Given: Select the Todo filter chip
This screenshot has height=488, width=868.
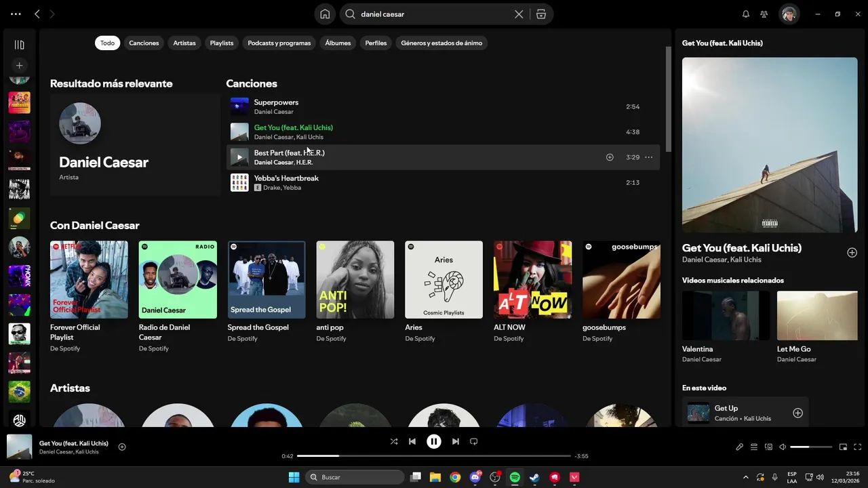Looking at the screenshot, I should pos(107,43).
